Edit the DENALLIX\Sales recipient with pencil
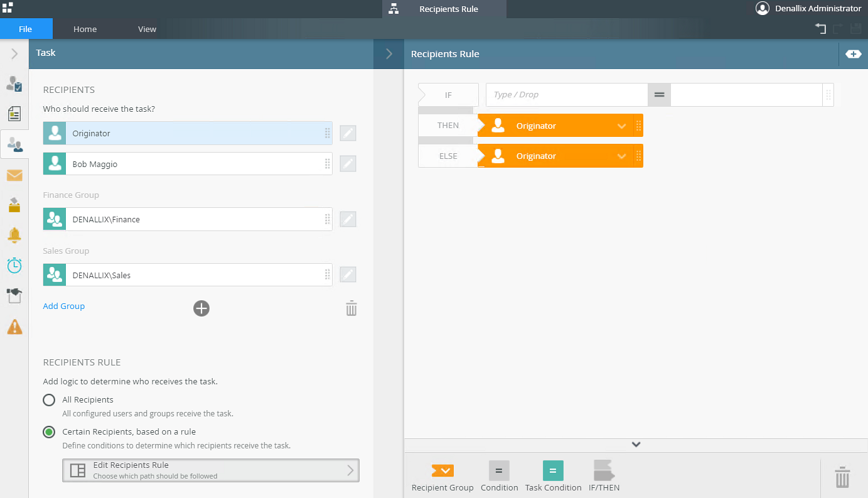Viewport: 868px width, 498px height. [x=348, y=274]
